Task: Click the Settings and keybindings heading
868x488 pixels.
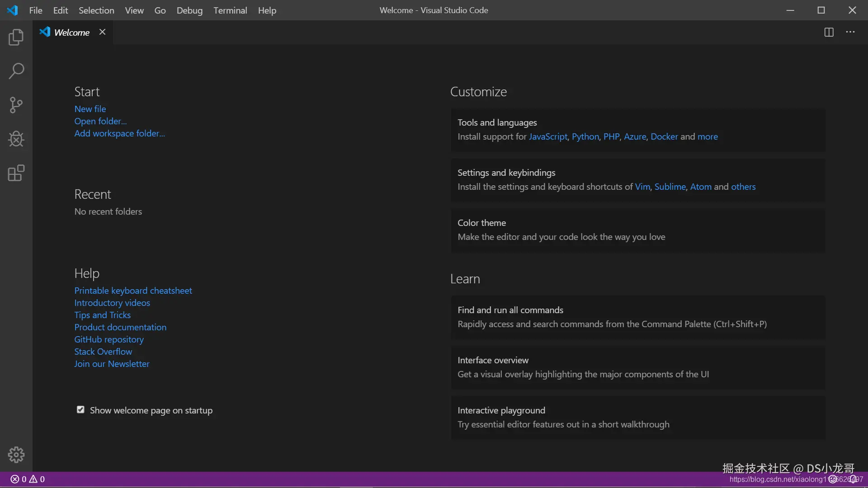Action: (x=506, y=173)
